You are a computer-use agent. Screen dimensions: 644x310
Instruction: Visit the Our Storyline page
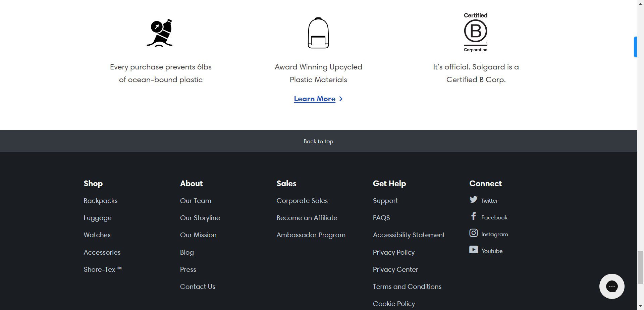pos(200,218)
